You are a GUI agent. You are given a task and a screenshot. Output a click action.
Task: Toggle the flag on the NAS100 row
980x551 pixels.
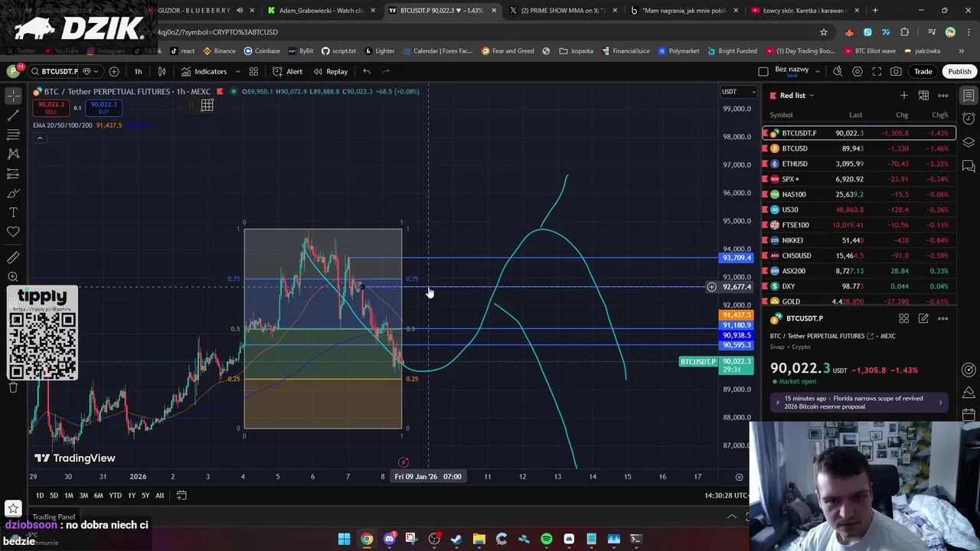[766, 194]
